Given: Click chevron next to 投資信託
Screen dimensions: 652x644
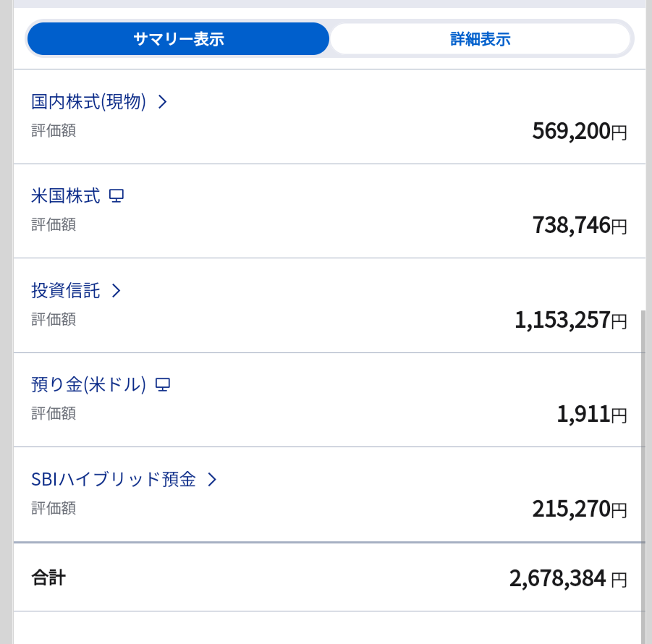Looking at the screenshot, I should (x=117, y=290).
